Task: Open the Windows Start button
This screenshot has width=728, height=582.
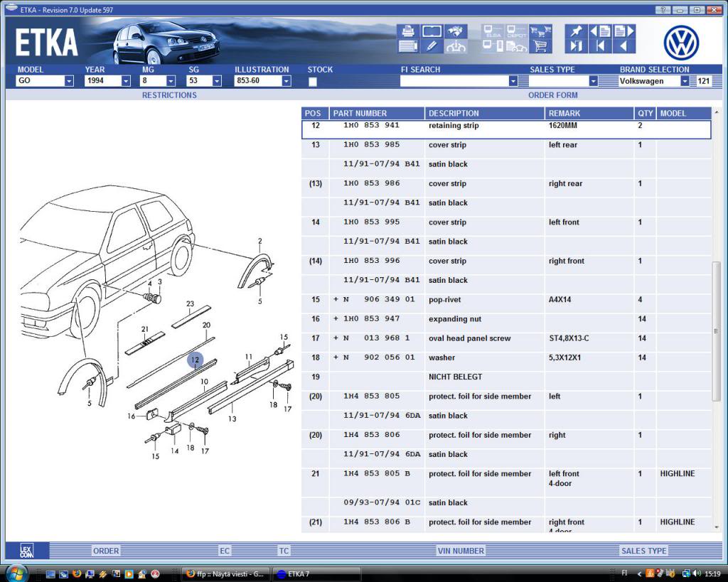Action: pos(17,573)
